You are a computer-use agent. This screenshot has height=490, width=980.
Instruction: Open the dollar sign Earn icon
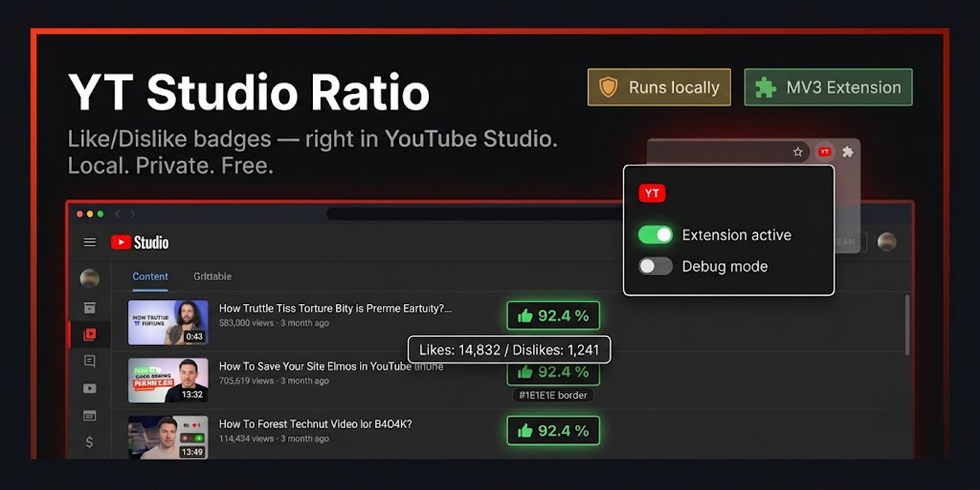pos(90,443)
